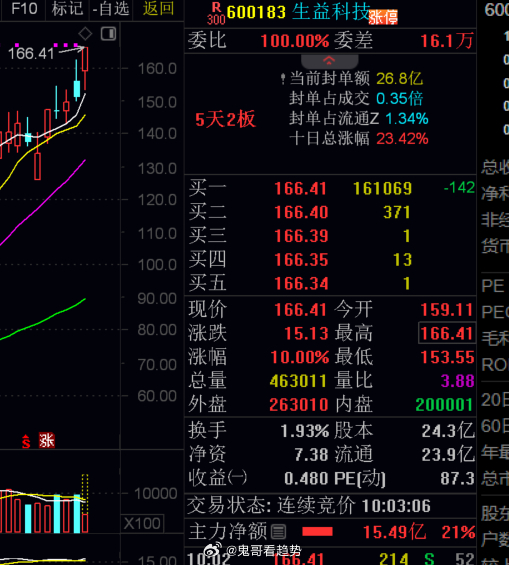
Task: Click the 净资 value 7.38
Action: coord(311,455)
